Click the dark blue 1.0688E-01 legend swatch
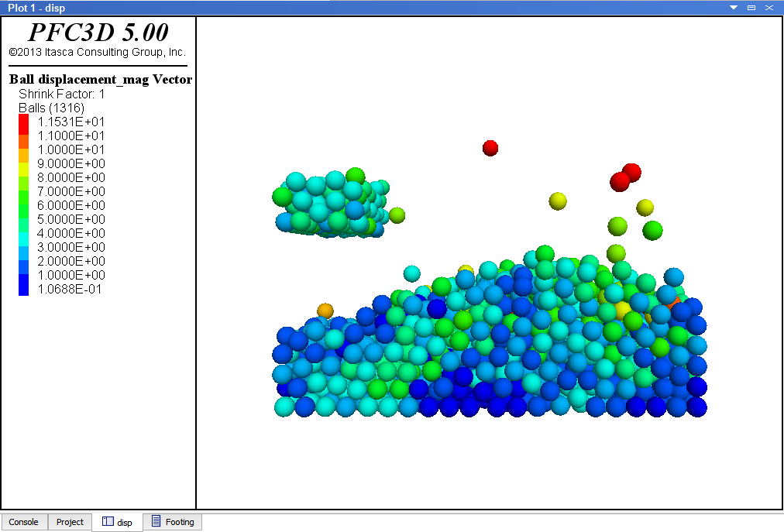 [24, 289]
